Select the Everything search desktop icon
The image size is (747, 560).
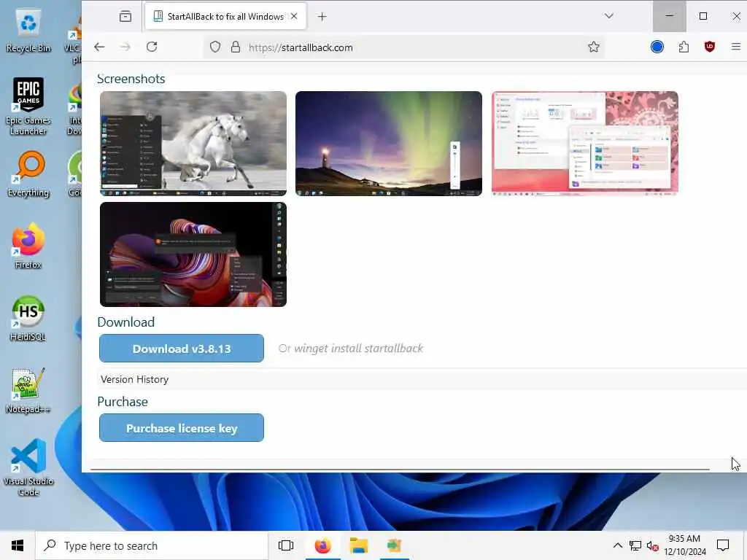tap(28, 174)
